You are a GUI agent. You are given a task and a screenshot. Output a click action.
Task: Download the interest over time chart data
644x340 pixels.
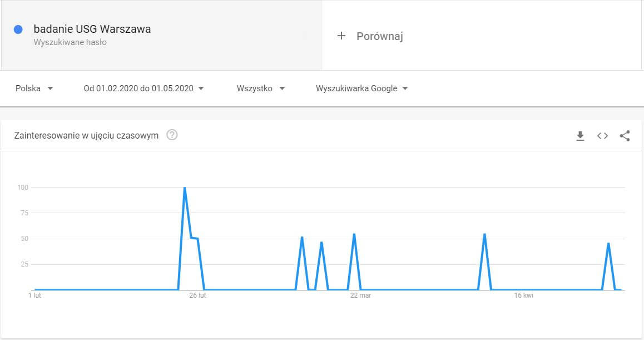tap(580, 136)
